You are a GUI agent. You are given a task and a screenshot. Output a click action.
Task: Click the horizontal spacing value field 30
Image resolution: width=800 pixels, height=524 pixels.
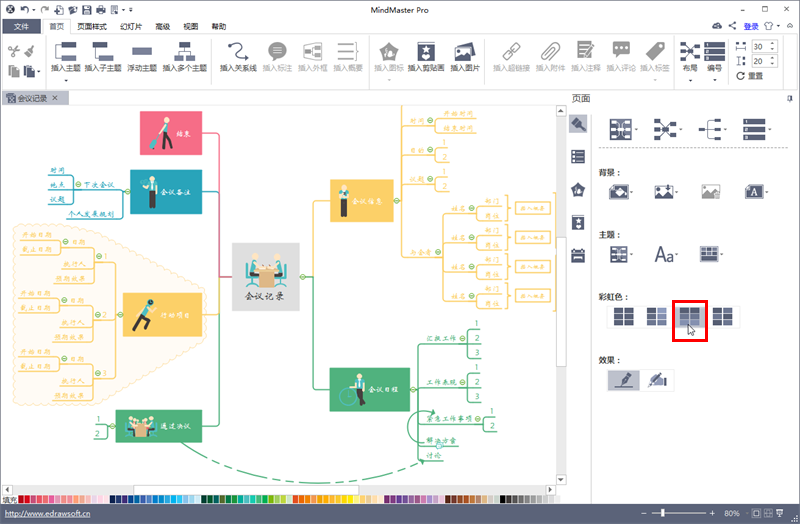760,46
